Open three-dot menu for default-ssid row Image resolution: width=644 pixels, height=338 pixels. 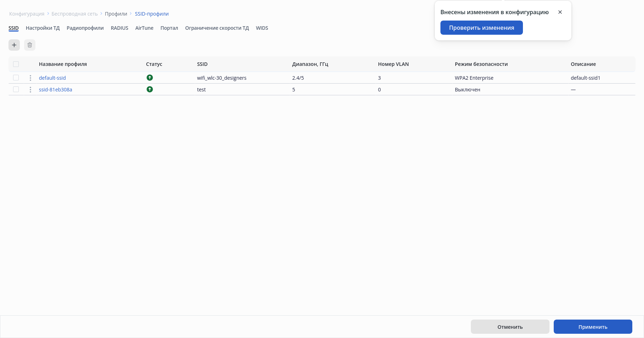click(x=30, y=78)
